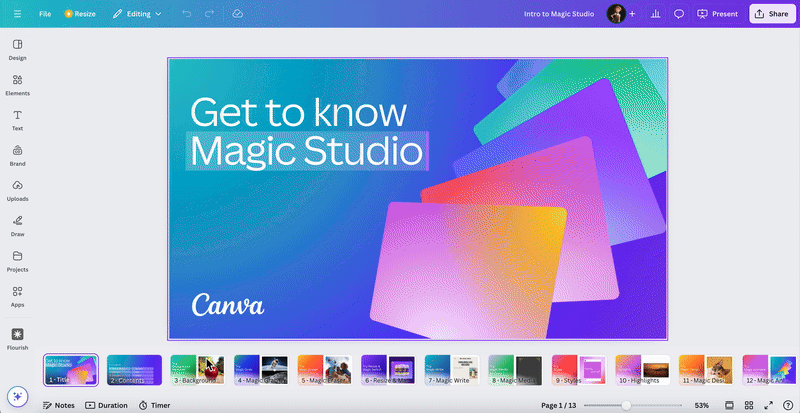Toggle the page thumbnails view icon
This screenshot has height=413, width=800.
(729, 405)
